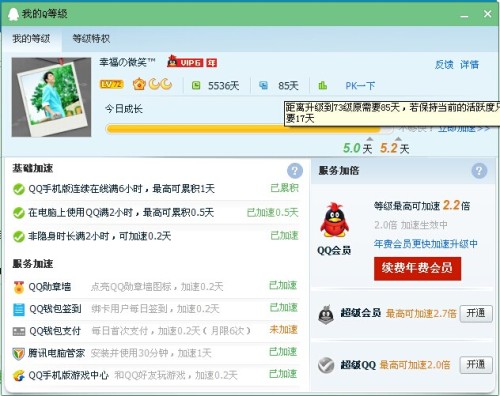500x396 pixels.
Task: Click the 超级会员 penguin icon
Action: point(326,314)
